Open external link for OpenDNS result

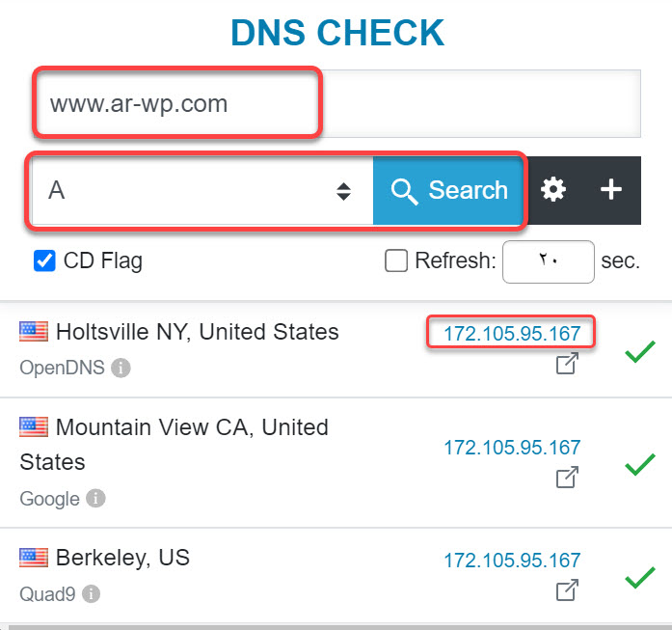(568, 364)
